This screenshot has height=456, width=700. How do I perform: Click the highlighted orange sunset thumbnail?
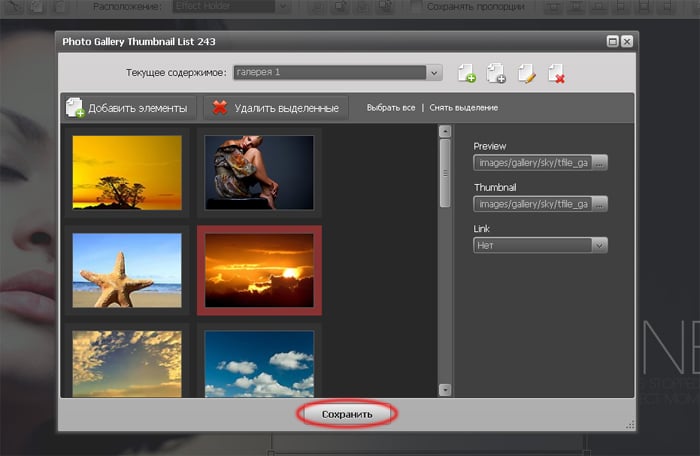[x=259, y=269]
